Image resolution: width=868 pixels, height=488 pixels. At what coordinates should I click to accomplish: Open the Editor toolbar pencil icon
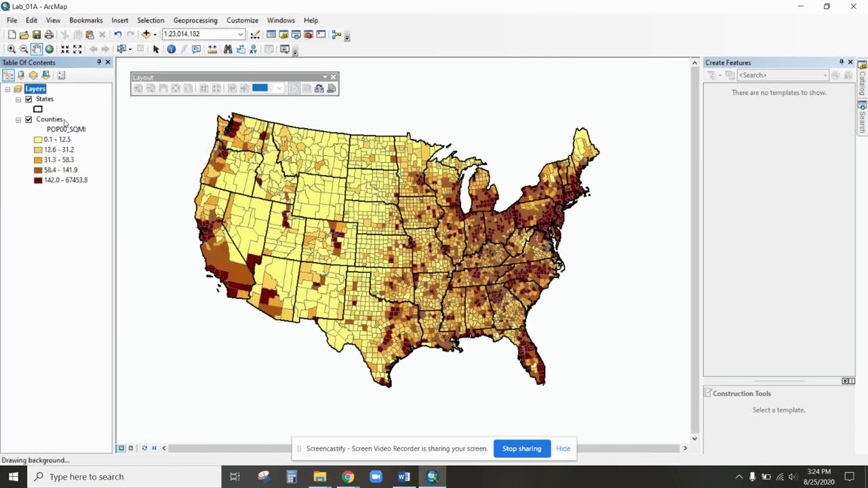click(x=255, y=35)
